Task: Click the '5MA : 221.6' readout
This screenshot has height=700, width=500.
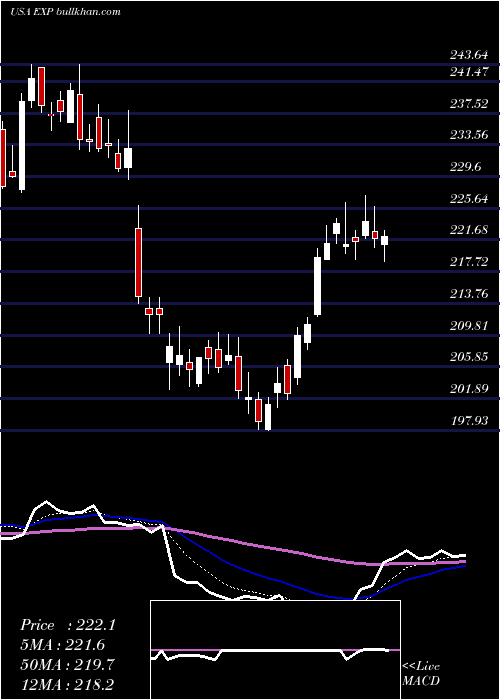Action: [x=63, y=645]
